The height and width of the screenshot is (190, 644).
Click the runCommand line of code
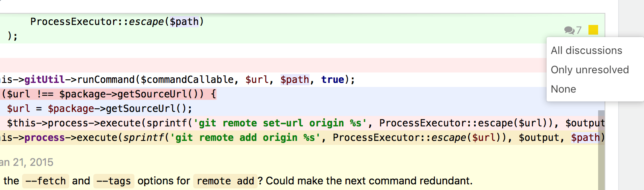177,80
